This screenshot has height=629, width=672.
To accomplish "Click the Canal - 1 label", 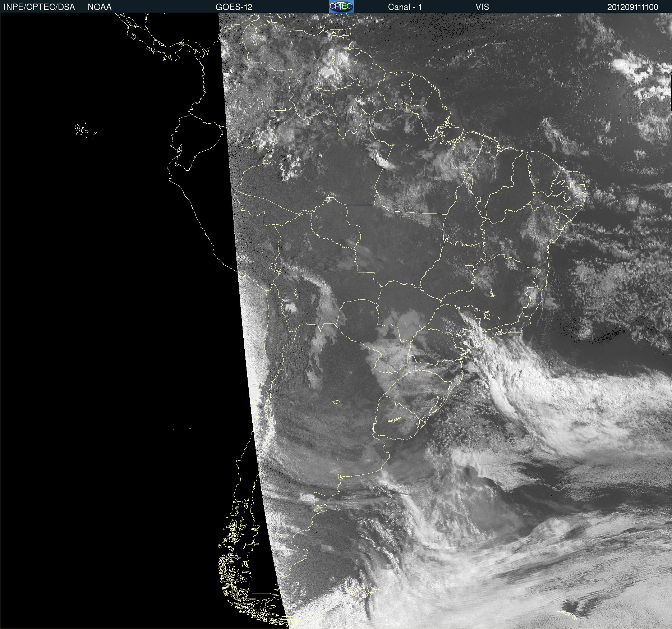I will coord(405,7).
